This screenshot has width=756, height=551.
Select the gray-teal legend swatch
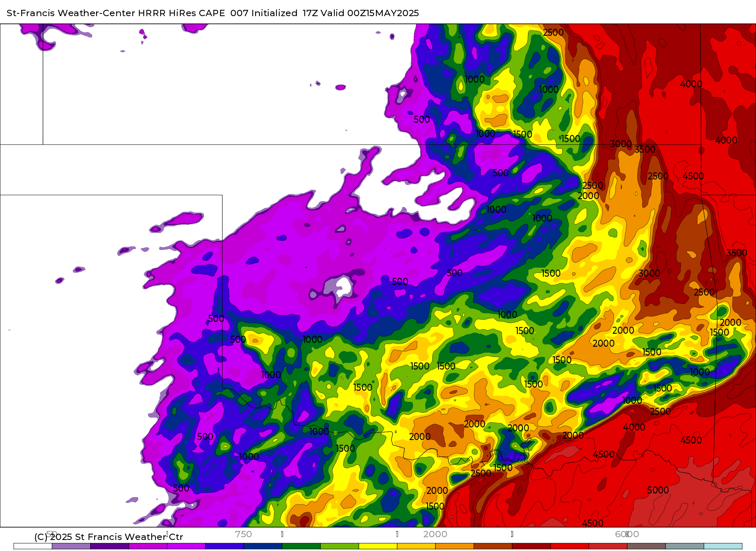click(x=685, y=546)
